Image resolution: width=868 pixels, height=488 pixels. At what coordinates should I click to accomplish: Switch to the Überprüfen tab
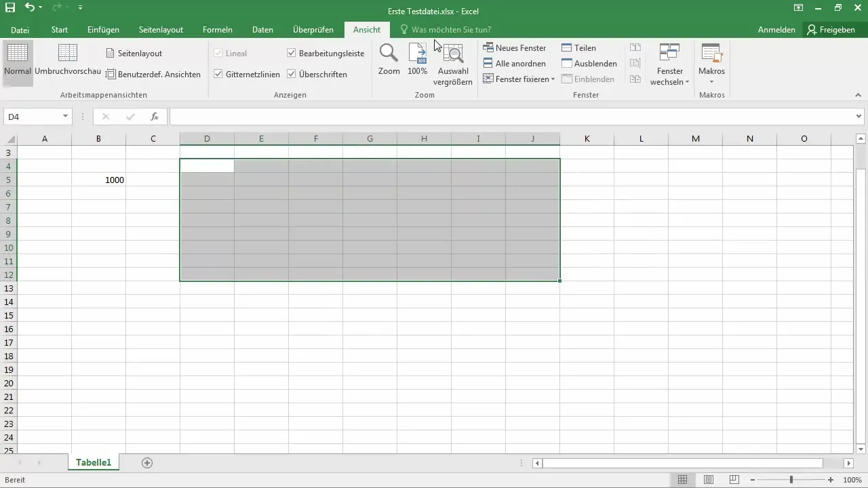pyautogui.click(x=313, y=30)
